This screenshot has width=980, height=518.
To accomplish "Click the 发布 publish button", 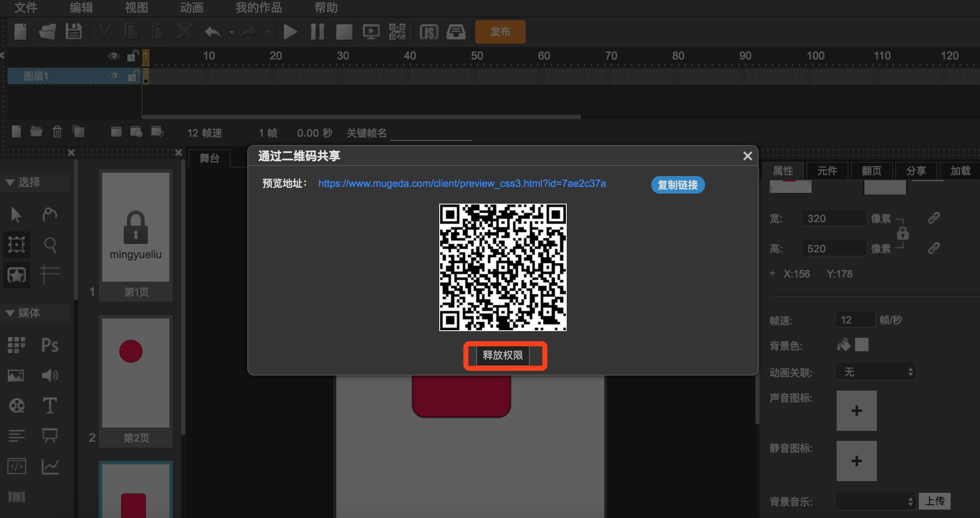I will (500, 32).
